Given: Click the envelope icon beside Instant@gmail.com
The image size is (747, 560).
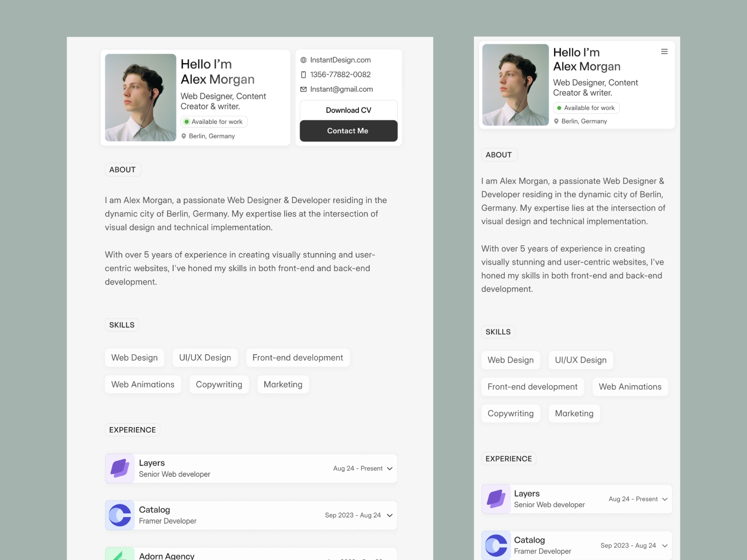Looking at the screenshot, I should click(x=303, y=89).
